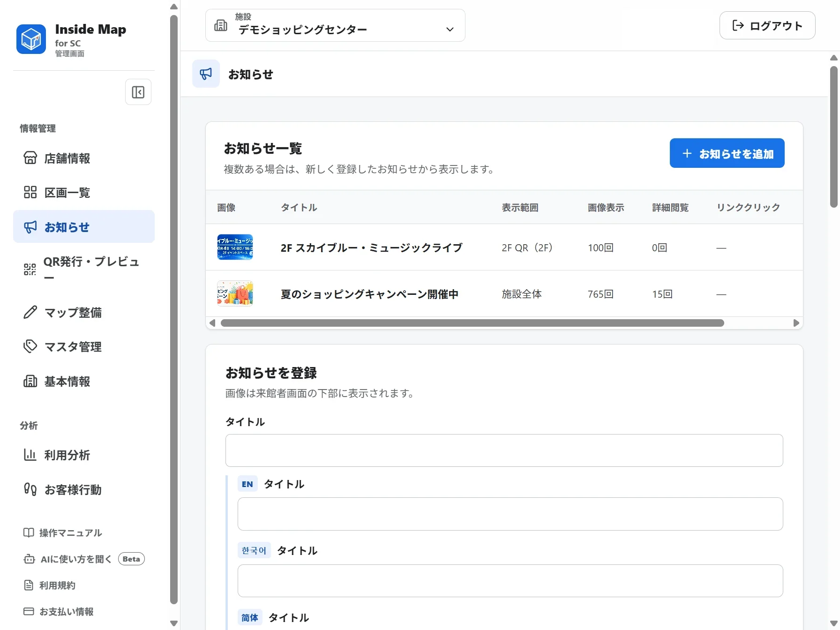
Task: Click the お知らせを追加 button
Action: pyautogui.click(x=727, y=153)
